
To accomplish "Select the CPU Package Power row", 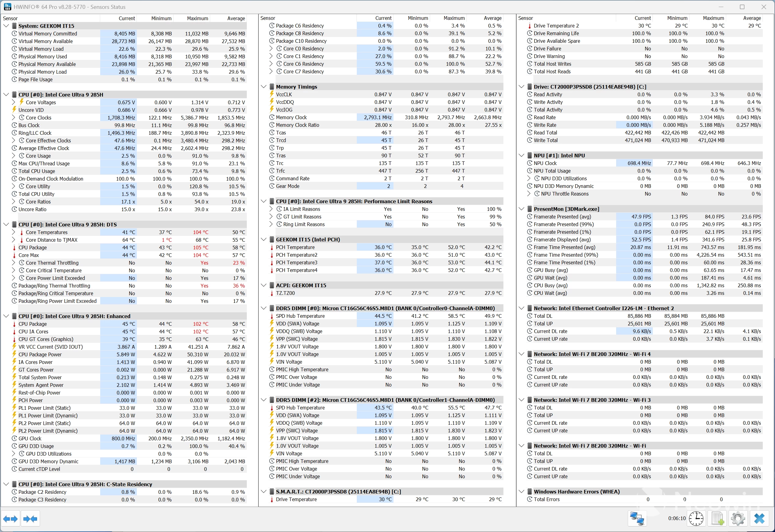I will 129,354.
